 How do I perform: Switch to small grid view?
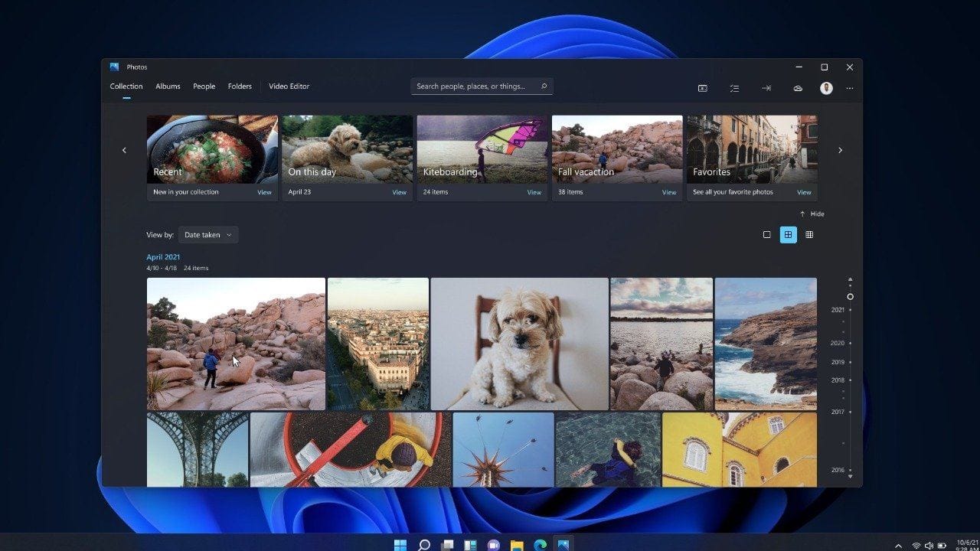point(809,235)
